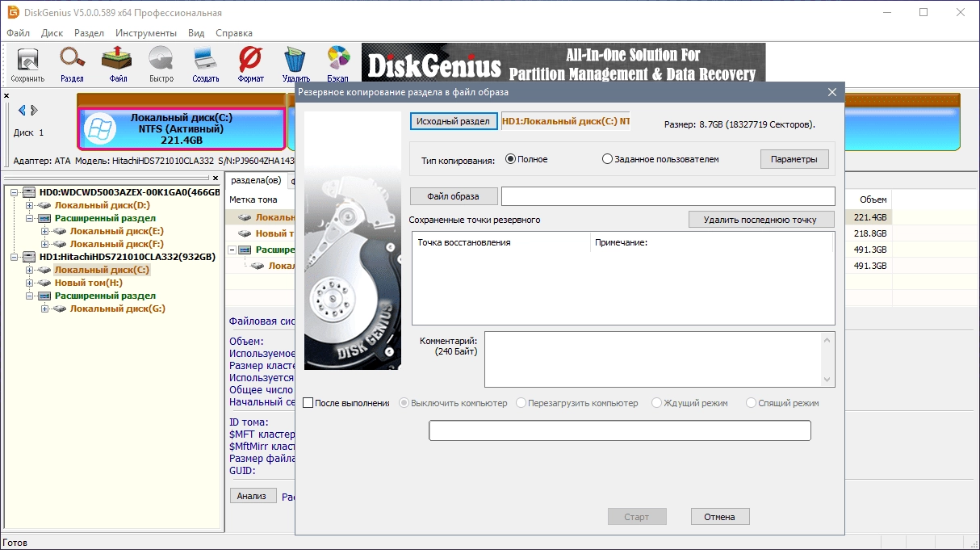Select the Полное copy type radio button

pyautogui.click(x=510, y=159)
